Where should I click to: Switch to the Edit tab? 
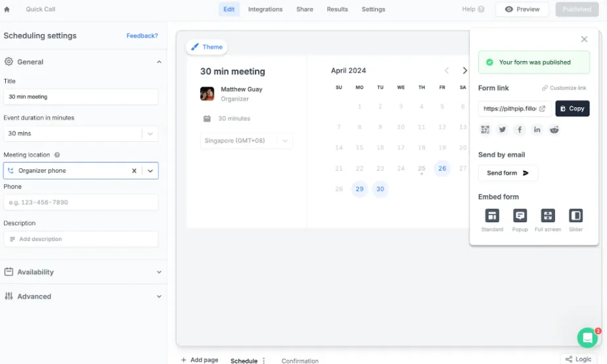pos(229,9)
